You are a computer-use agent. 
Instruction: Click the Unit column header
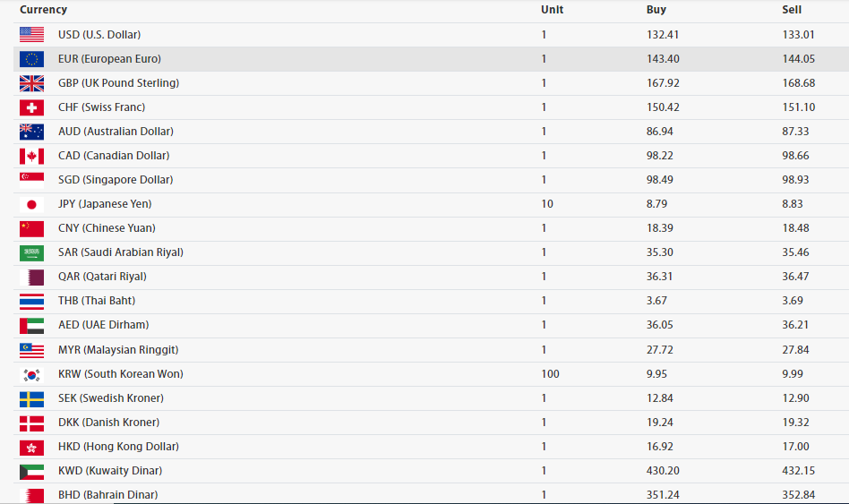(552, 10)
